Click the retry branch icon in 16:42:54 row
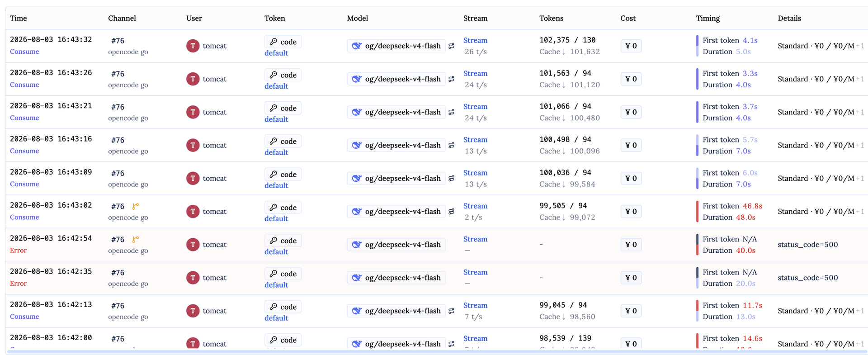Viewport: 868px width, 355px height. [135, 239]
